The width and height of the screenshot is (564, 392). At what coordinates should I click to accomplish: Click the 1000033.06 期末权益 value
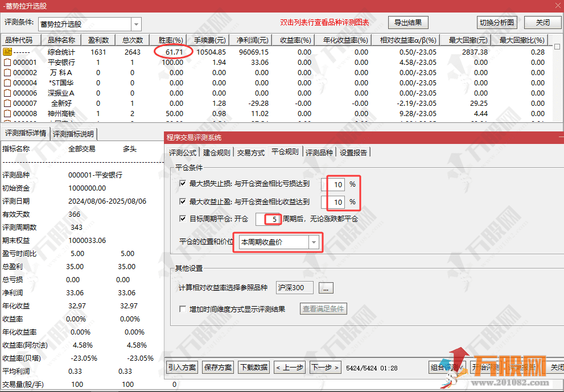pyautogui.click(x=87, y=240)
